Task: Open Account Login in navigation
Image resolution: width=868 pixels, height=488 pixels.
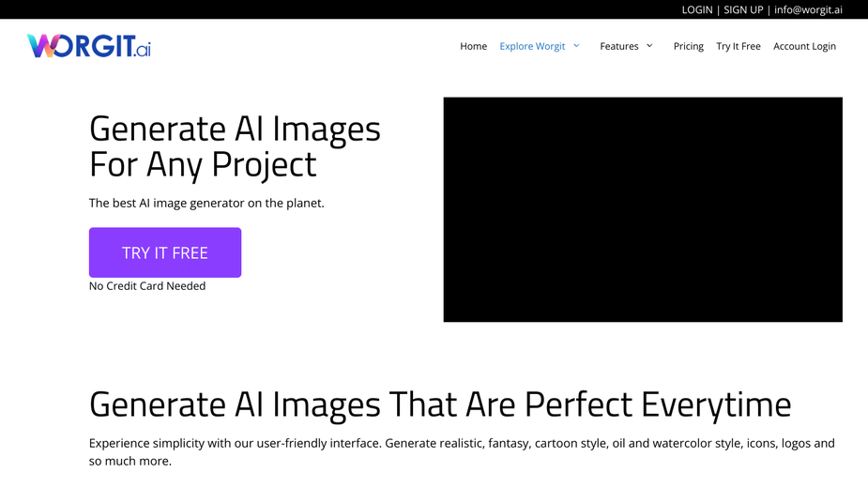Action: point(804,46)
